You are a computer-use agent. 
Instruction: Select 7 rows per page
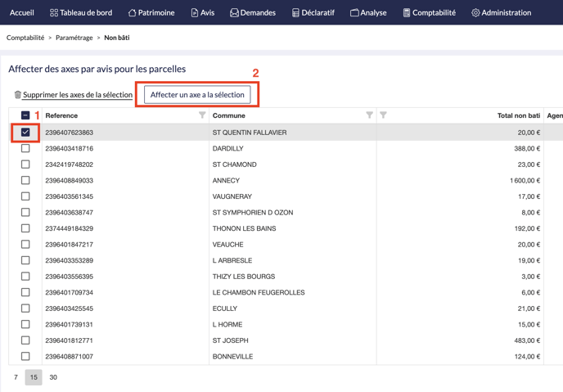coord(16,377)
